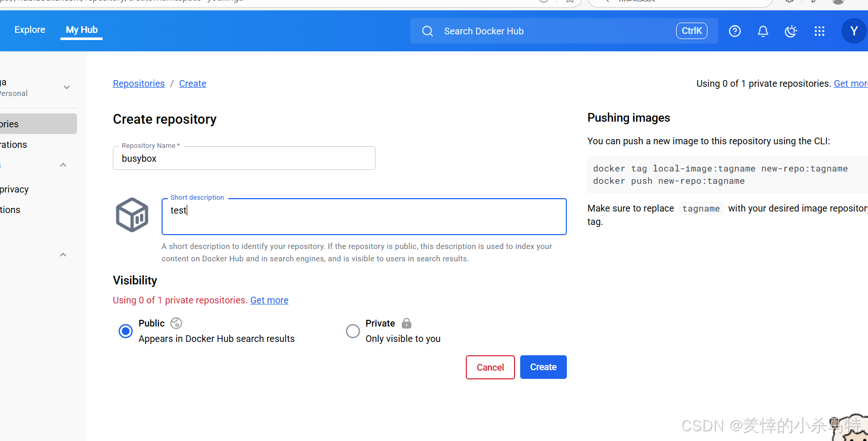Follow the Repositories breadcrumb link
The width and height of the screenshot is (868, 441).
139,84
